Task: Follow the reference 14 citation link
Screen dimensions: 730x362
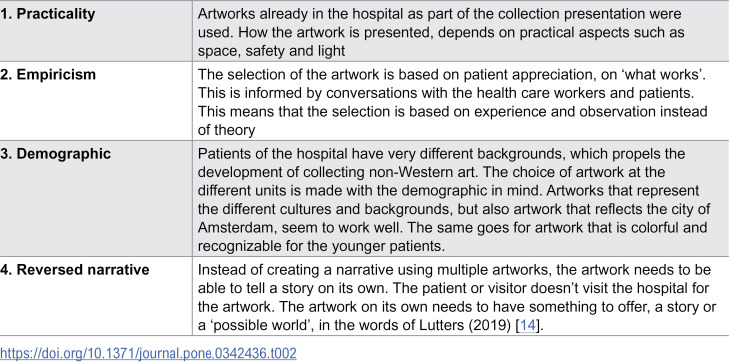Action: click(x=527, y=325)
